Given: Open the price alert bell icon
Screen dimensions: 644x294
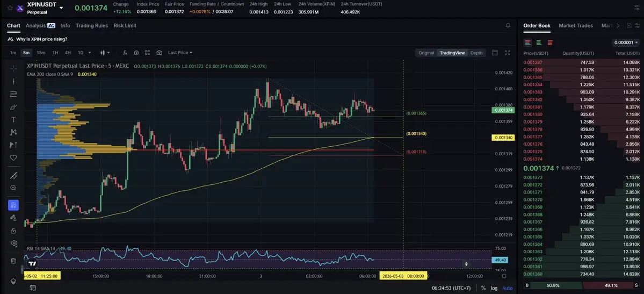Looking at the screenshot, I should (x=508, y=25).
